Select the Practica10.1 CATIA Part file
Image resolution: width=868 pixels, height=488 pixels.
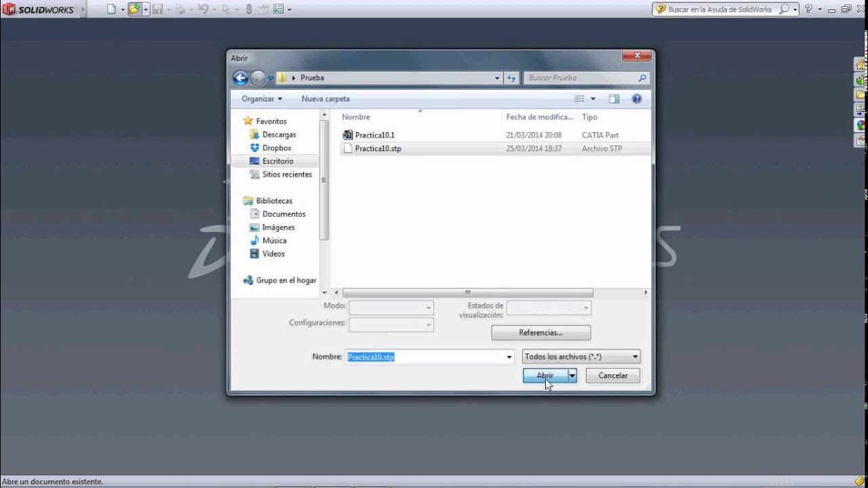375,136
